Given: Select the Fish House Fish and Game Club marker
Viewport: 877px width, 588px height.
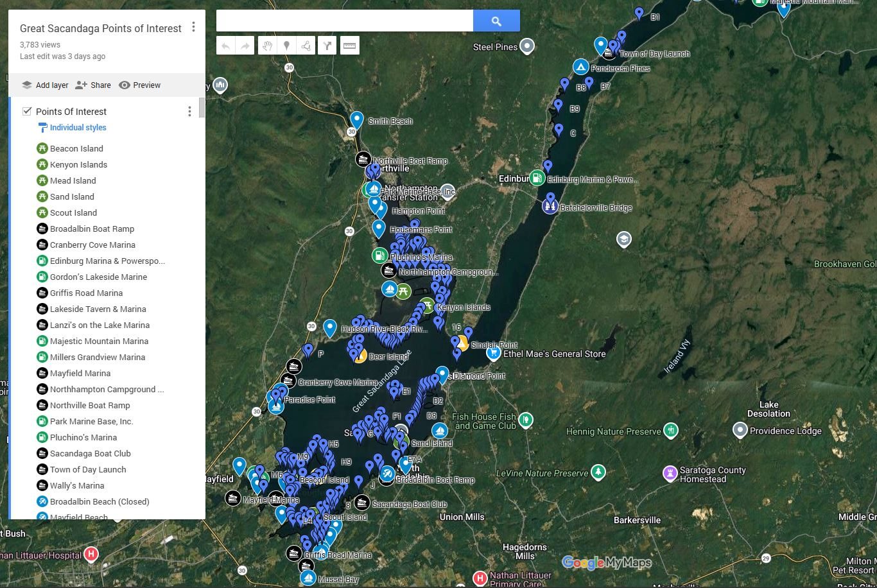Looking at the screenshot, I should click(526, 420).
